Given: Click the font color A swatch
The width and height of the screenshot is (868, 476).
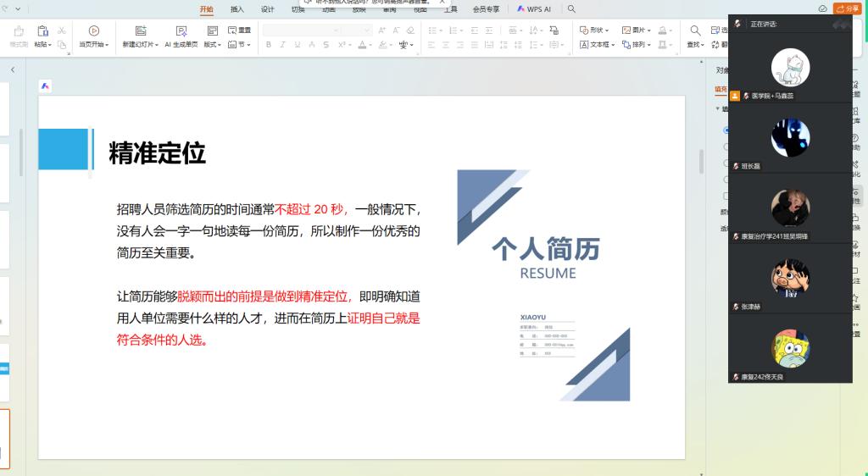Looking at the screenshot, I should 363,44.
